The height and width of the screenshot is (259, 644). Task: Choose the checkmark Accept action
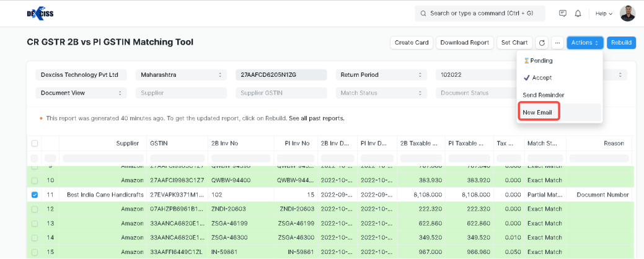click(537, 77)
